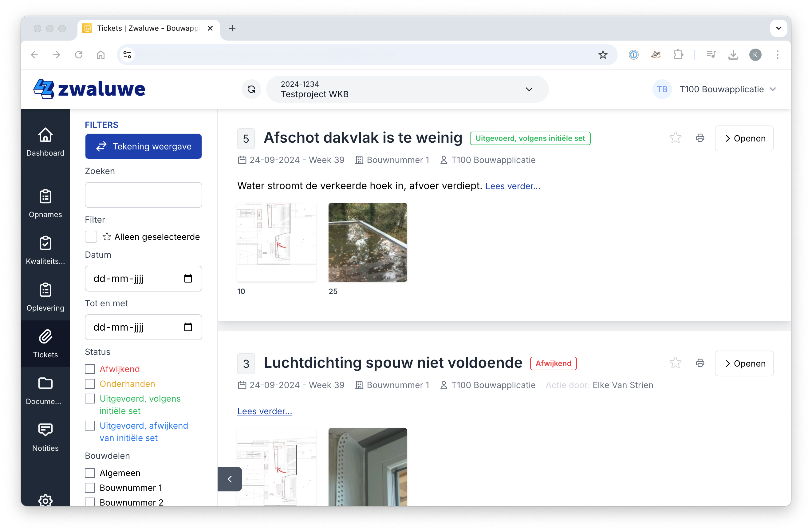Check the Afwijkend status filter

pos(90,369)
